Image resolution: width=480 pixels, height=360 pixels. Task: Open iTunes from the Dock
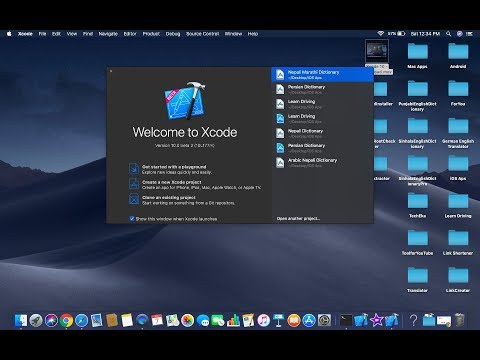(264, 320)
